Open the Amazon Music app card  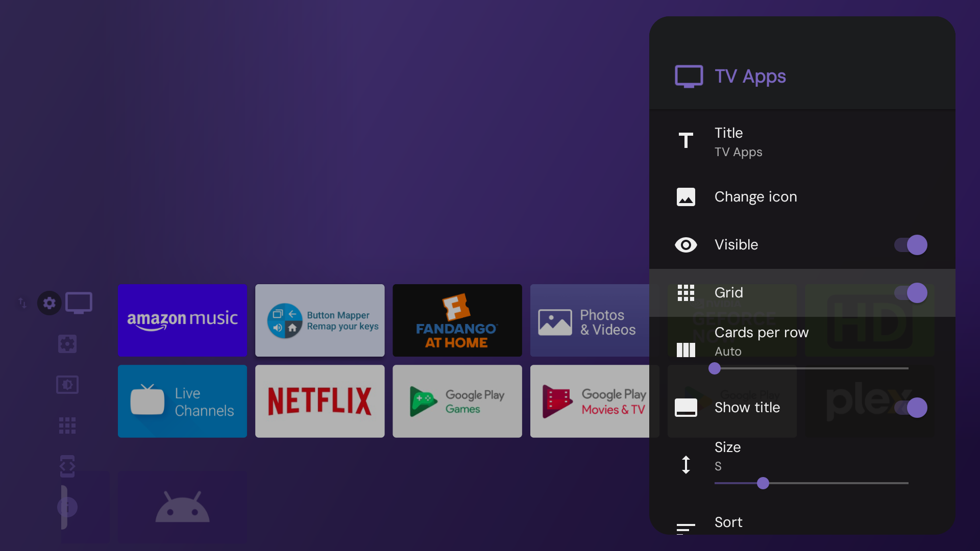(182, 320)
